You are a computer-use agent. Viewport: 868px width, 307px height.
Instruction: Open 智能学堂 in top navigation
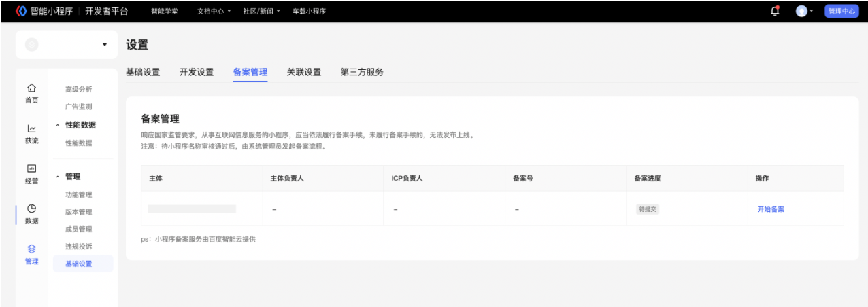click(164, 11)
